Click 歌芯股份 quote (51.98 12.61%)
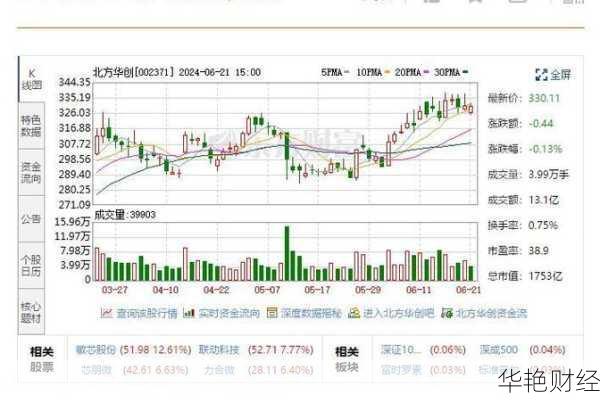 click(x=155, y=350)
